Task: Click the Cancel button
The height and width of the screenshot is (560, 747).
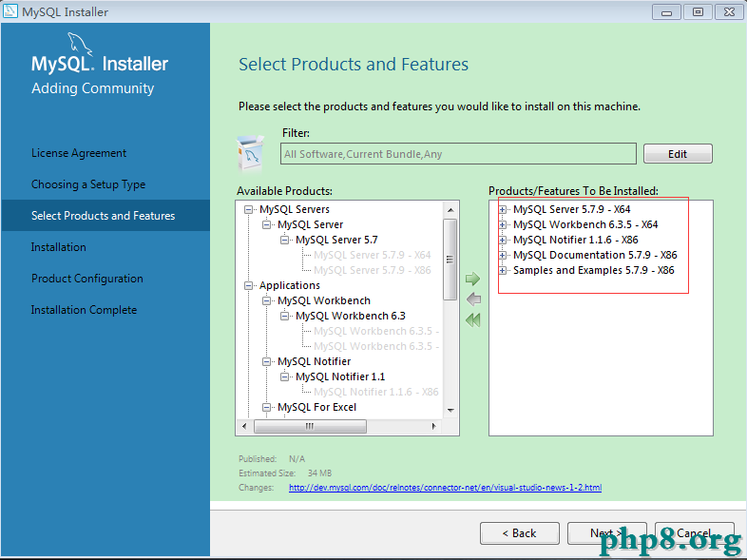Action: pyautogui.click(x=694, y=533)
